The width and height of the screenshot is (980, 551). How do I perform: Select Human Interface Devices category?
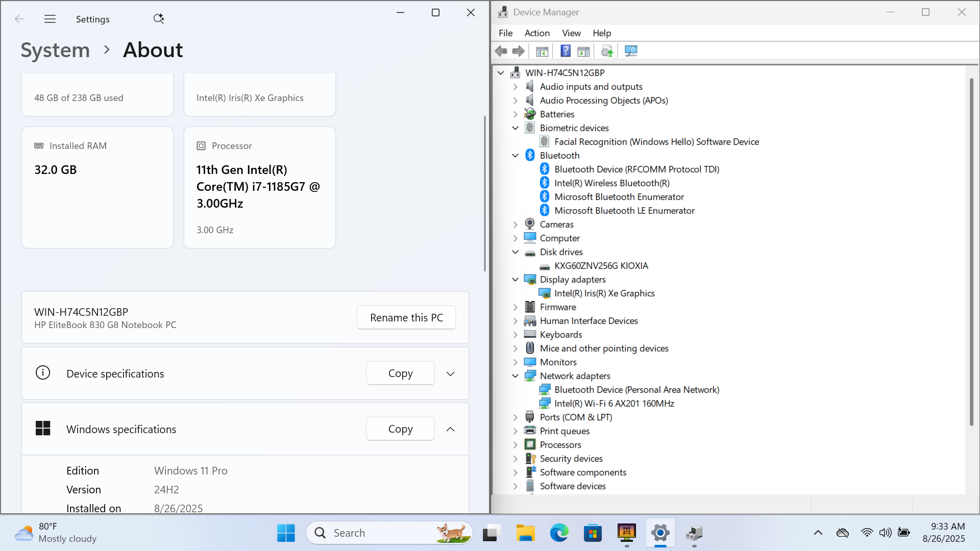click(x=589, y=320)
